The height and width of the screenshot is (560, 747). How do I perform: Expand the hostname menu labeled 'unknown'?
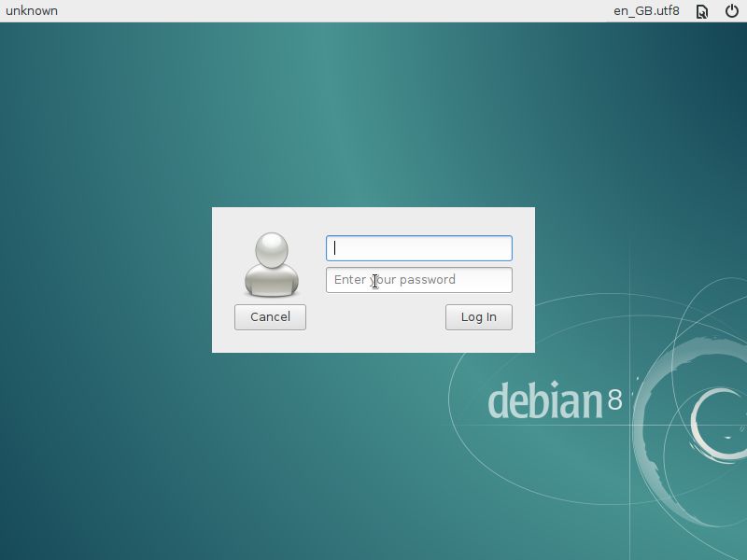(x=32, y=11)
